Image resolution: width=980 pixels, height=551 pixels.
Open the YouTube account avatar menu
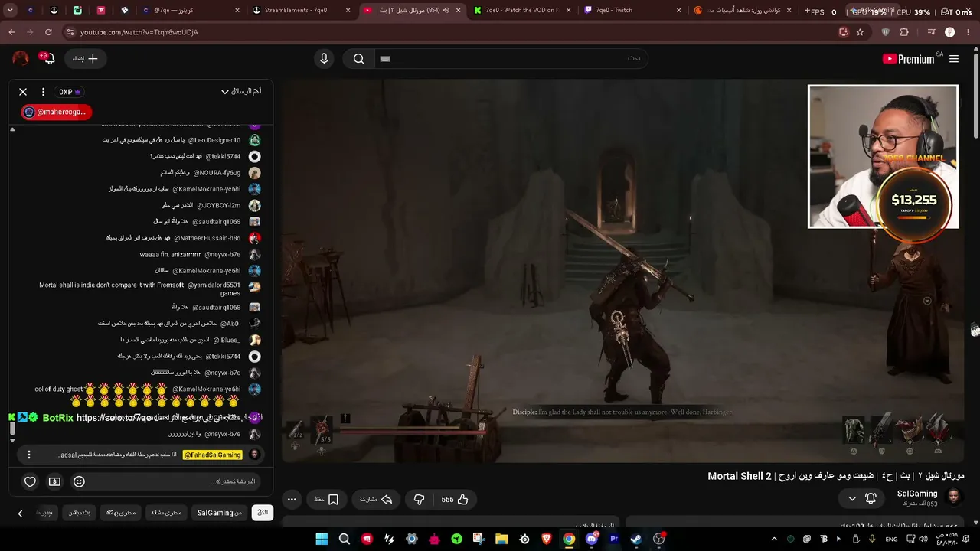click(21, 58)
